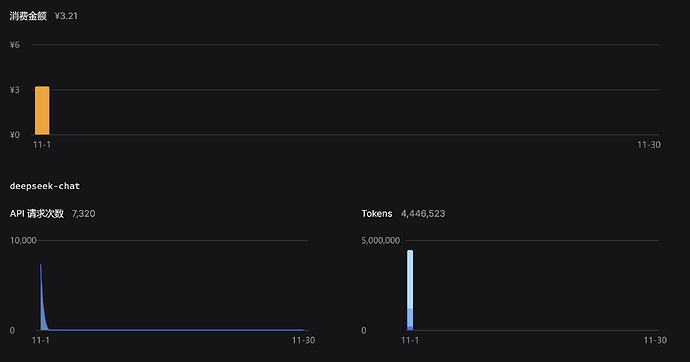Click the light blue Tokens bar segment

(x=410, y=279)
